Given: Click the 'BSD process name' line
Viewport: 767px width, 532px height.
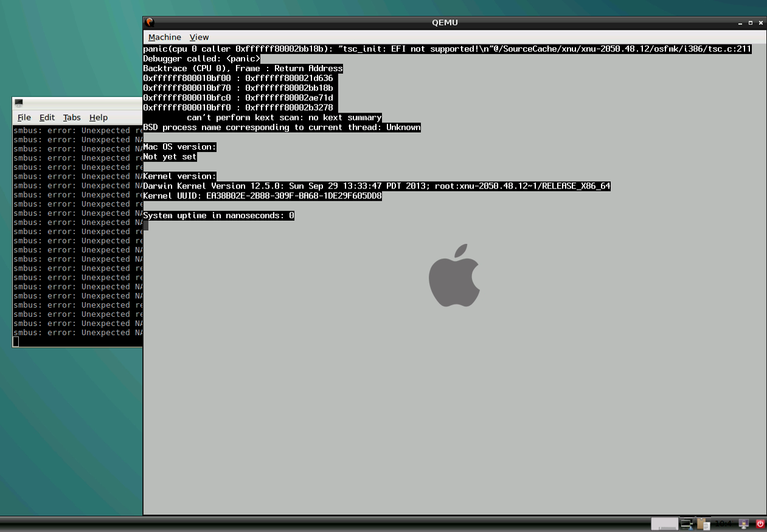Looking at the screenshot, I should click(282, 127).
